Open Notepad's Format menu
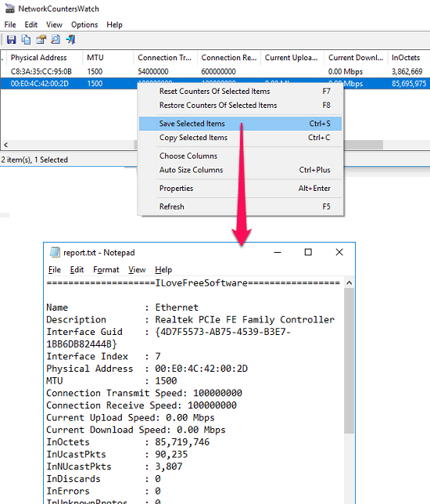 (106, 270)
